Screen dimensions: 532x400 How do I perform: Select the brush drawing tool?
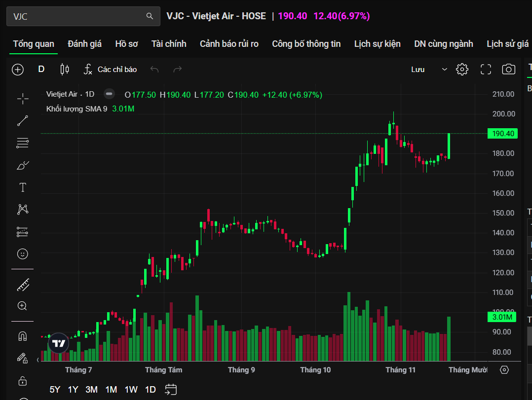[x=23, y=165]
